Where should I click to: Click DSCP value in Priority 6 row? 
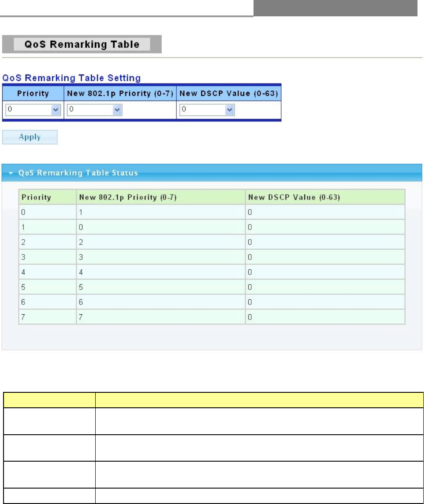coord(325,302)
